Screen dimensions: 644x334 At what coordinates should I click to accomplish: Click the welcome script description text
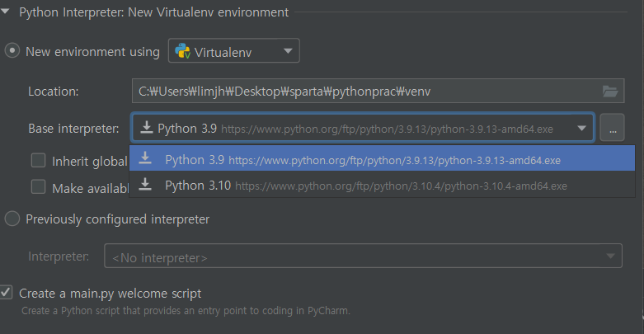pyautogui.click(x=186, y=311)
